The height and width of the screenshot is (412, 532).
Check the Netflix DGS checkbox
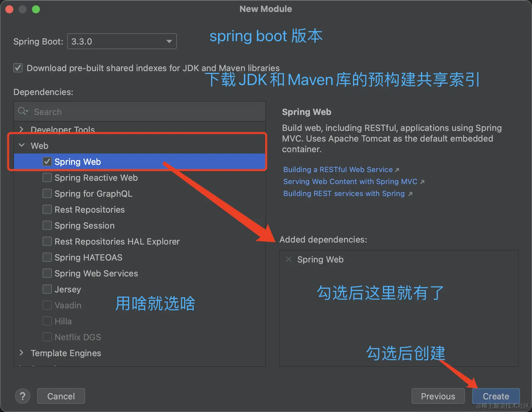pos(47,337)
